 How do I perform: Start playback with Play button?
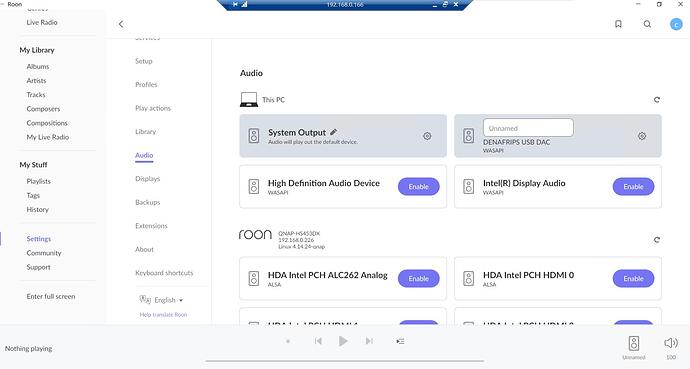click(343, 341)
